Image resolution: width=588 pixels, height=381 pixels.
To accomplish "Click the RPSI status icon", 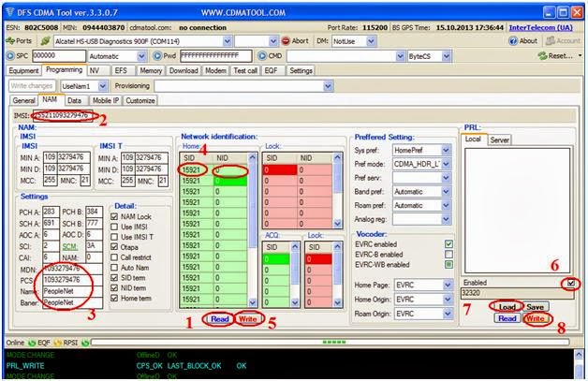I will point(85,343).
